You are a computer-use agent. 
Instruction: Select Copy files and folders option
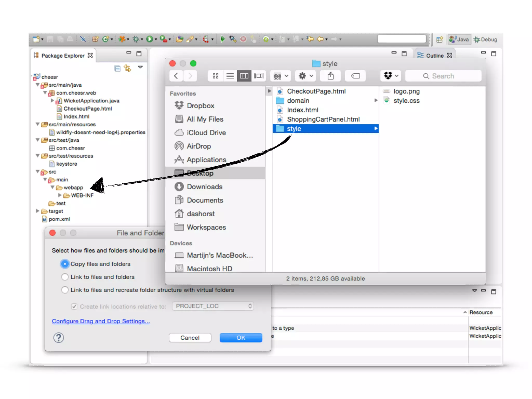tap(65, 264)
